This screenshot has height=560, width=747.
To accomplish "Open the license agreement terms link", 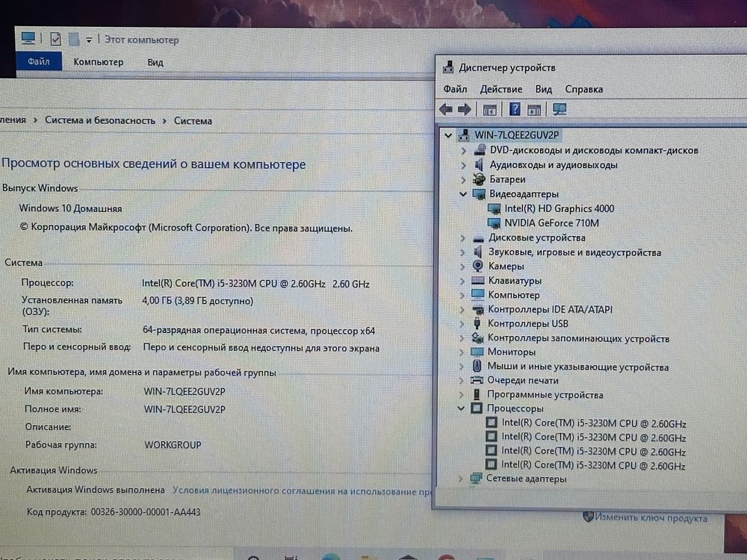I will click(x=302, y=491).
